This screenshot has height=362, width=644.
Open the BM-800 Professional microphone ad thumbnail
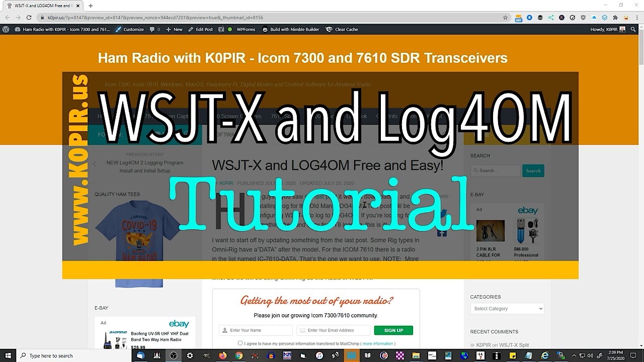pos(527,231)
